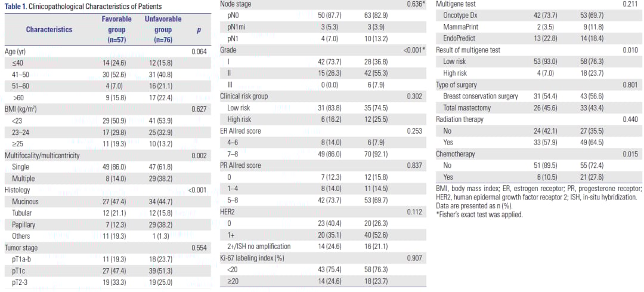Click the "Breast conservation surgery" row label
644x292 pixels.
[481, 96]
